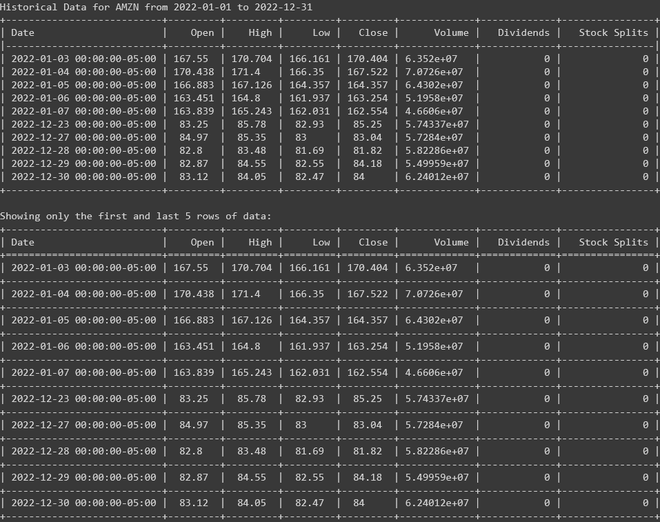The image size is (660, 522).
Task: Click Volume 5.1958e+07 in the 'Showing only' table
Action: coord(434,346)
